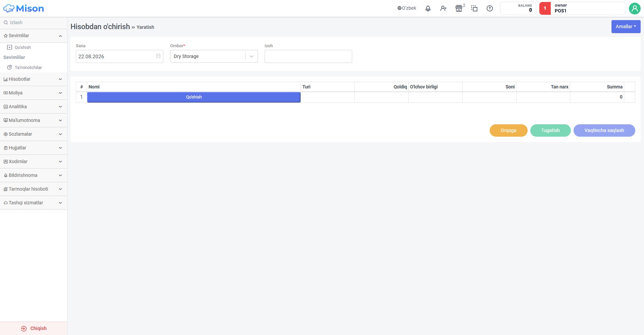Expand the Xodimlar menu
The image size is (644, 335).
(34, 162)
